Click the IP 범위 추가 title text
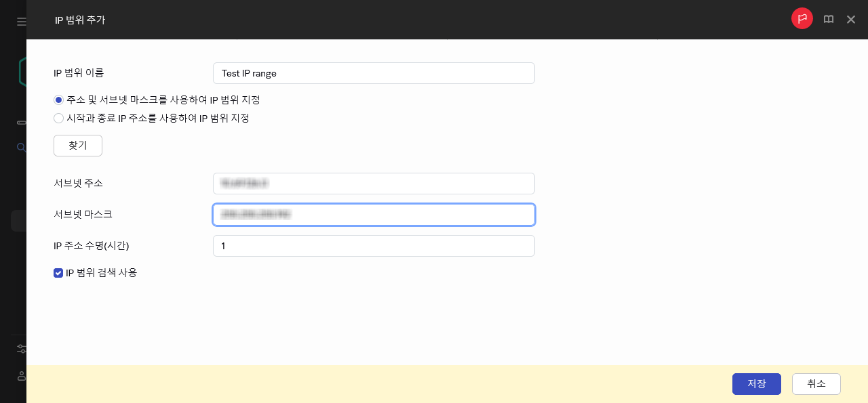The height and width of the screenshot is (403, 868). [x=80, y=20]
